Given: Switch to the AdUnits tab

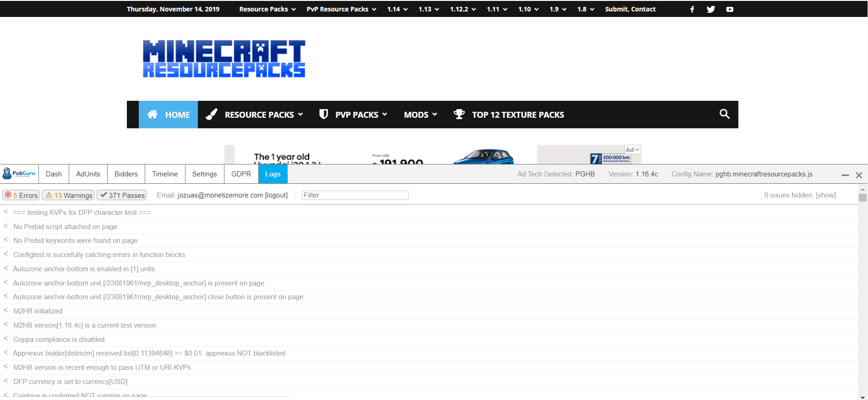Looking at the screenshot, I should click(88, 174).
